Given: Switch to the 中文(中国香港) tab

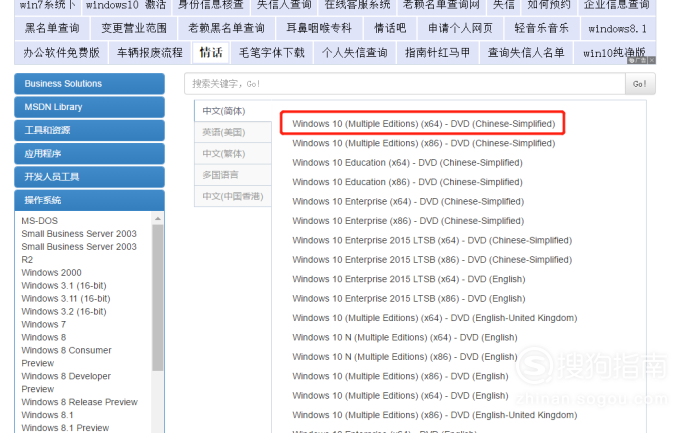Looking at the screenshot, I should [233, 196].
